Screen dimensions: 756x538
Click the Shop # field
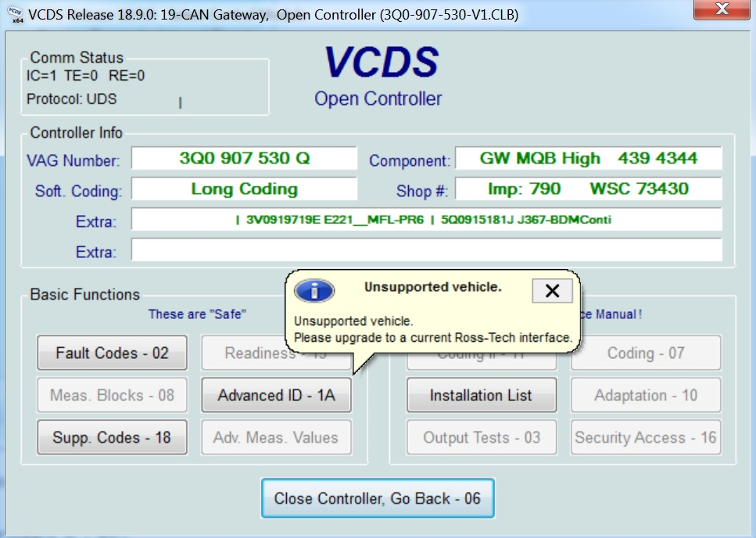[588, 189]
